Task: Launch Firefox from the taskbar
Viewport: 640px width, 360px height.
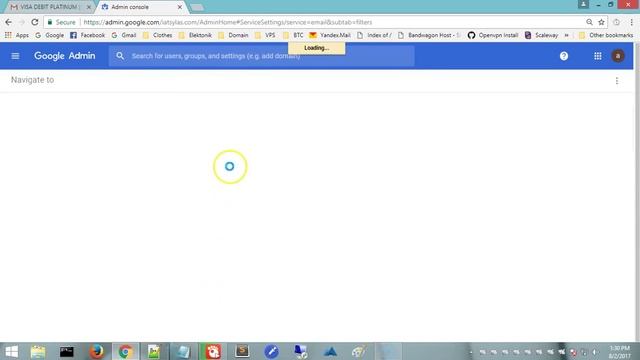Action: (x=96, y=351)
